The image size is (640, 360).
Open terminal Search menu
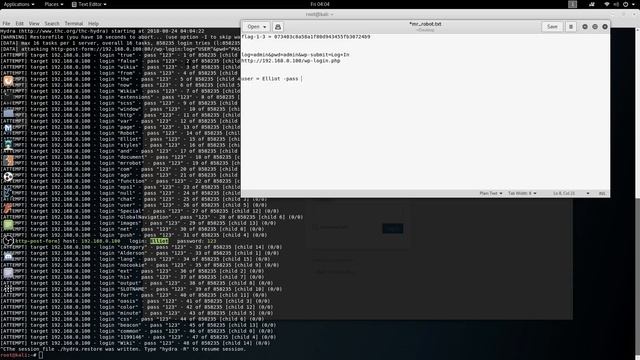point(52,24)
